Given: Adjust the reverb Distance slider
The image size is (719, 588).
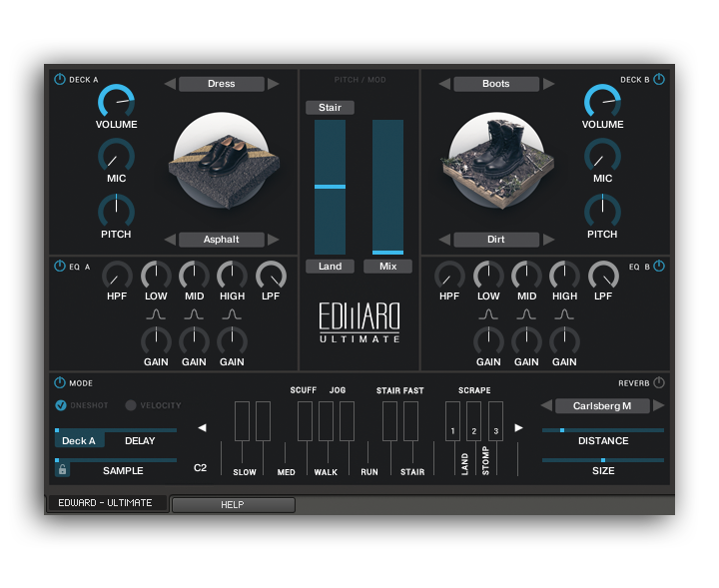Looking at the screenshot, I should 602,430.
